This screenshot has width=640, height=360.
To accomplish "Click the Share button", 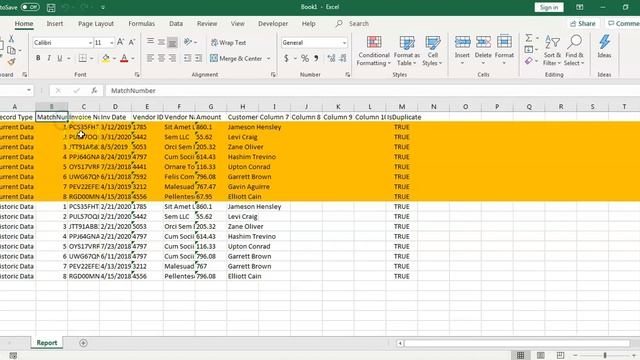I will (583, 24).
